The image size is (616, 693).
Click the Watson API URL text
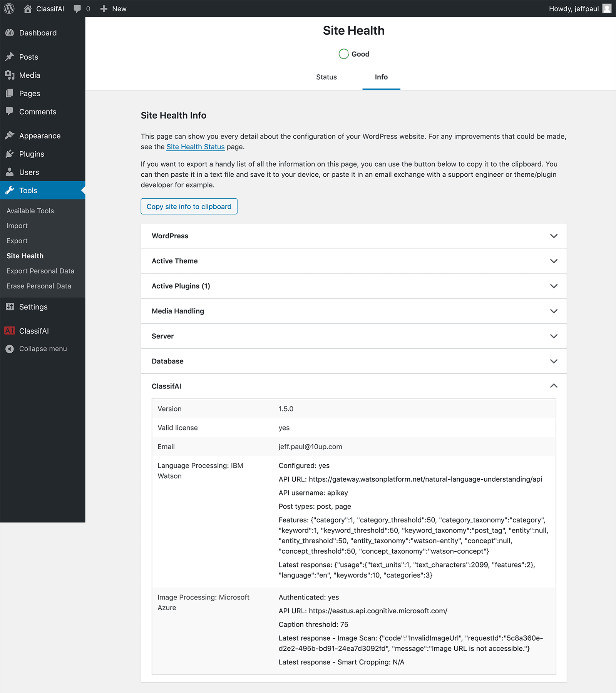[x=410, y=479]
